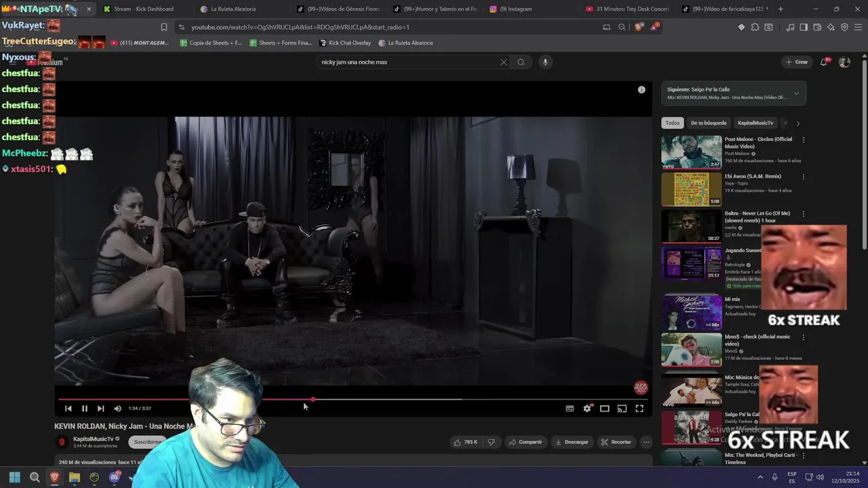Switch to Stream - Kick Dashboard tab
Viewport: 868px width, 488px height.
pos(143,9)
